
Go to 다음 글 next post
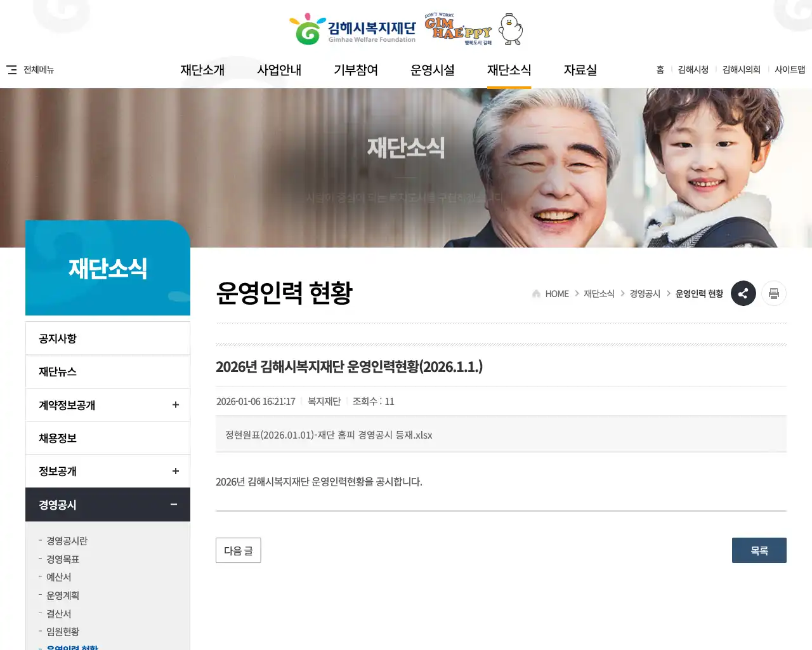click(238, 550)
